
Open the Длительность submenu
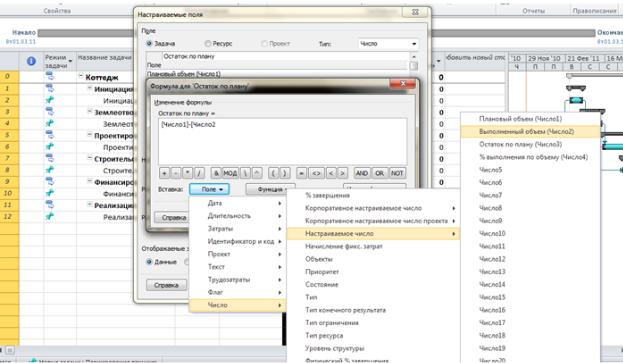click(237, 216)
